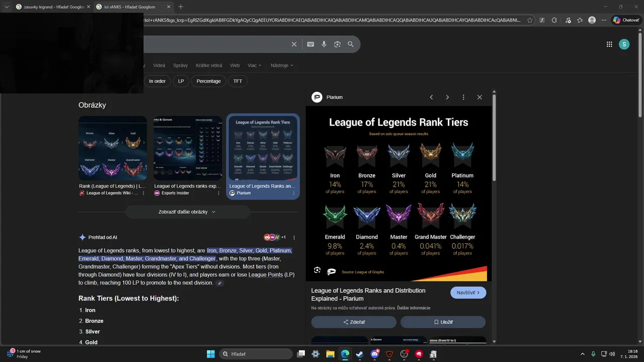The image size is (644, 362).
Task: Open Steam from the taskbar
Action: pos(360,354)
